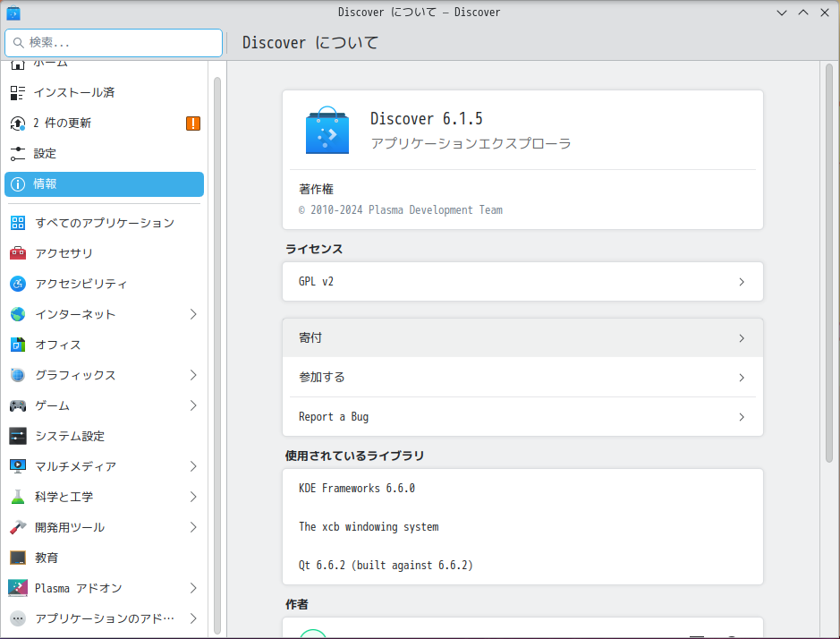The width and height of the screenshot is (840, 639).
Task: Expand the ゲーム category chevron
Action: click(193, 405)
